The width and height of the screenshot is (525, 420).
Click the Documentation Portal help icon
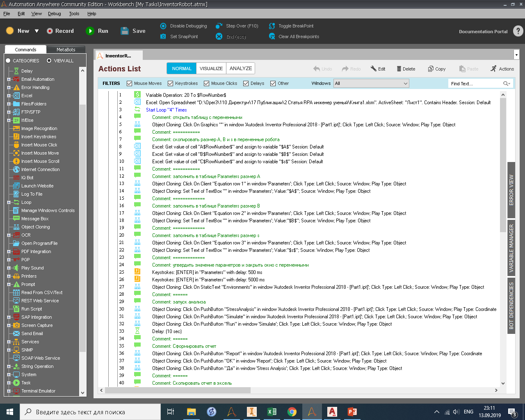[x=518, y=31]
